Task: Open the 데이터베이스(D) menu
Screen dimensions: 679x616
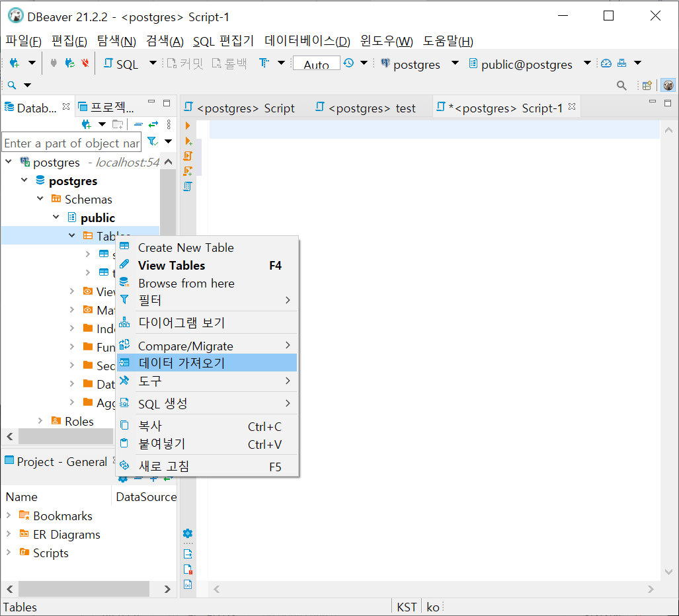Action: click(307, 41)
